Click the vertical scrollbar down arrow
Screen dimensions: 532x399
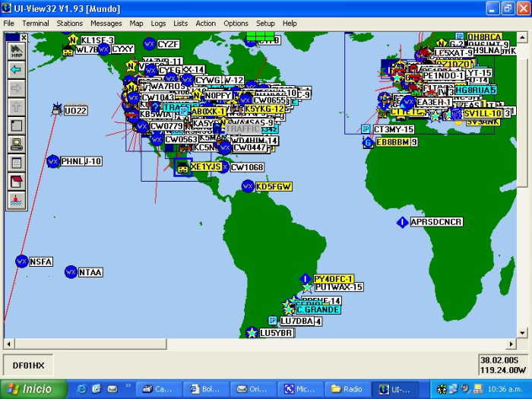click(x=522, y=333)
